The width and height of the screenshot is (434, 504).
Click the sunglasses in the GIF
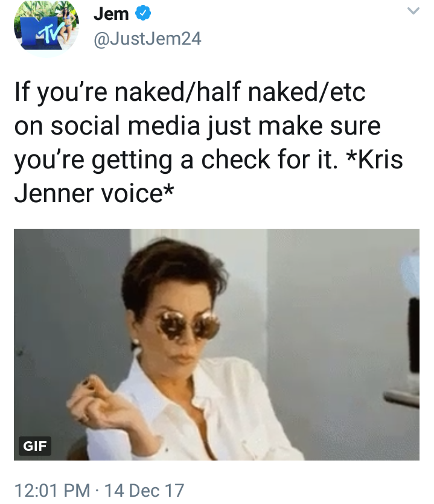[188, 324]
